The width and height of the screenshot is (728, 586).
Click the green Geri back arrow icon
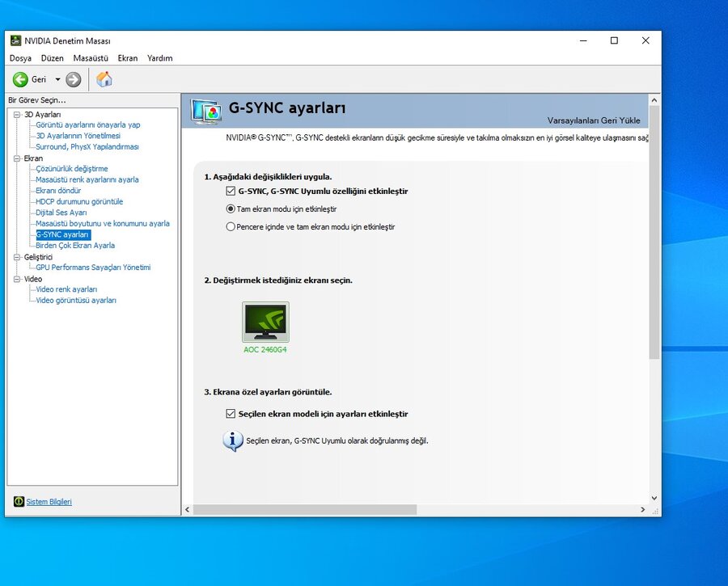20,79
